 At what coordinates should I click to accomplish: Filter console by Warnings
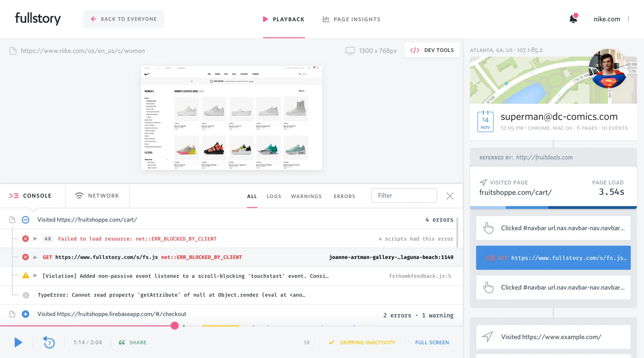pyautogui.click(x=306, y=196)
